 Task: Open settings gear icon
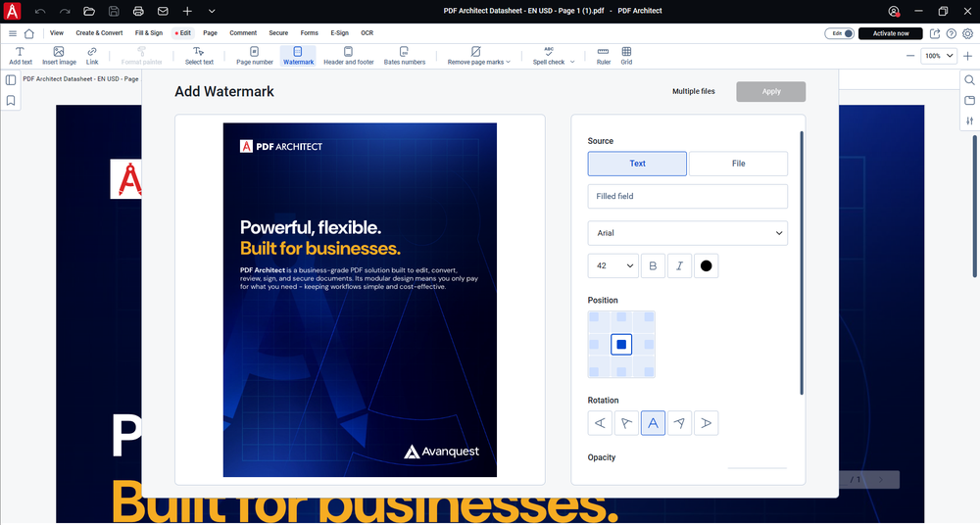(x=967, y=33)
